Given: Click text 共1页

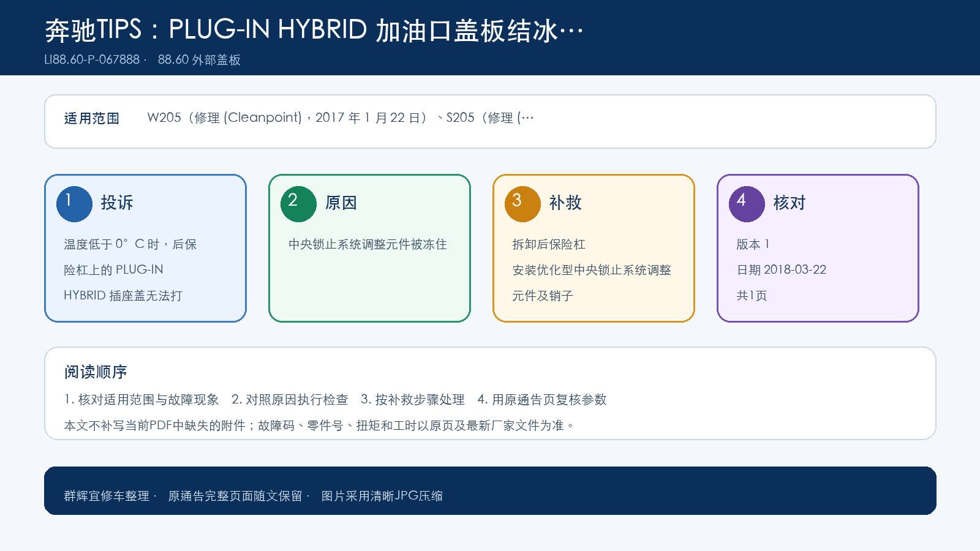Looking at the screenshot, I should (752, 296).
